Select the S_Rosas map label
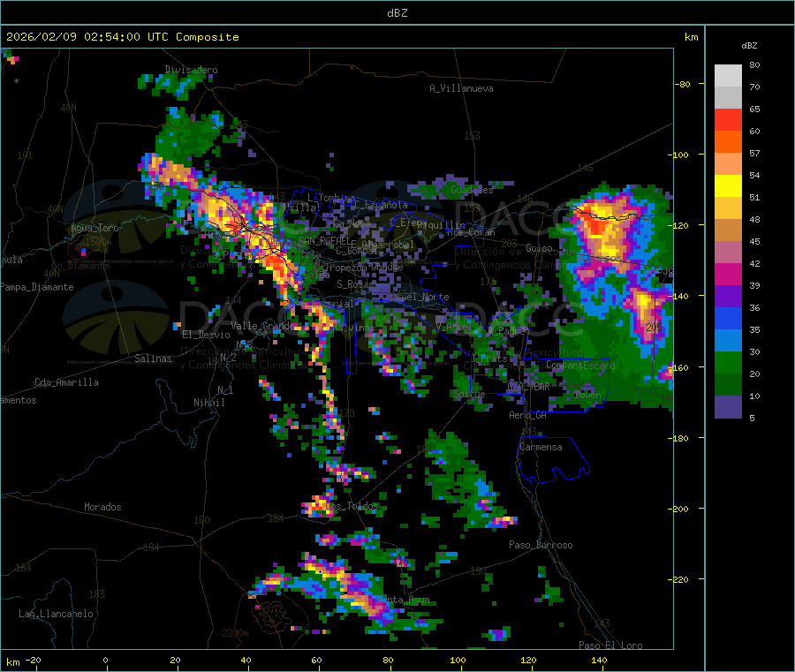 [355, 284]
